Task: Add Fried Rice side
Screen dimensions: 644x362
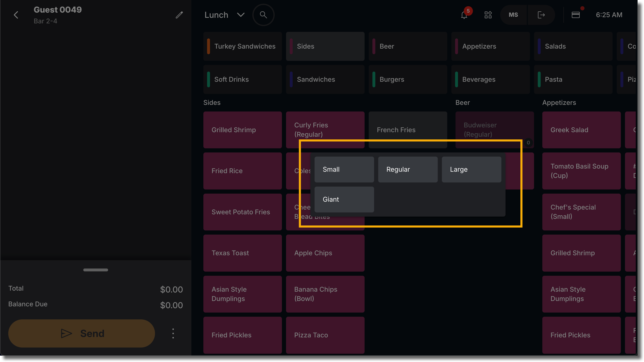Action: click(242, 171)
